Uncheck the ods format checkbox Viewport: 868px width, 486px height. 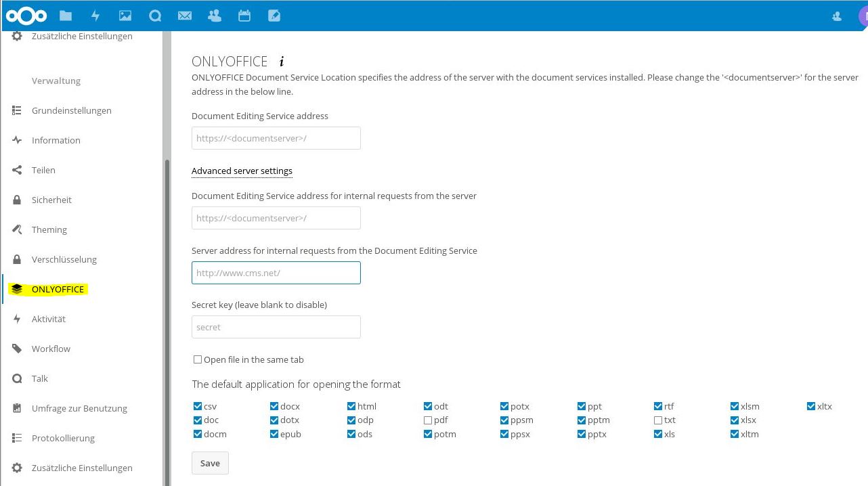(x=351, y=434)
